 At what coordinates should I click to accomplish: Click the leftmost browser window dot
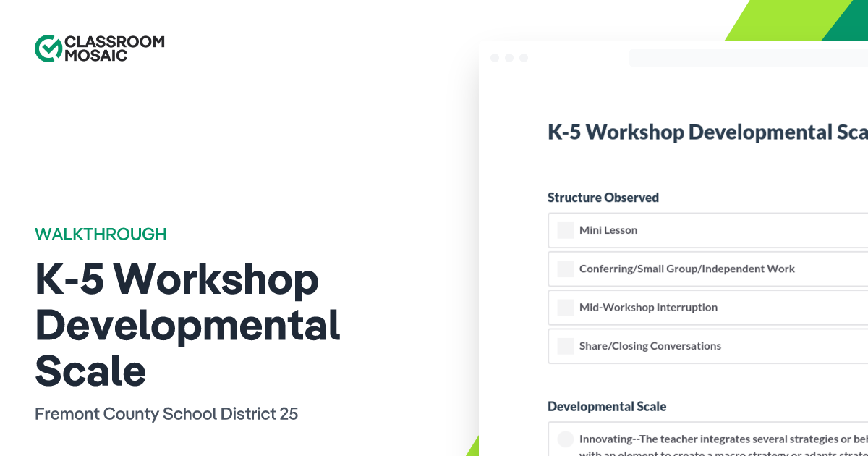[x=495, y=56]
